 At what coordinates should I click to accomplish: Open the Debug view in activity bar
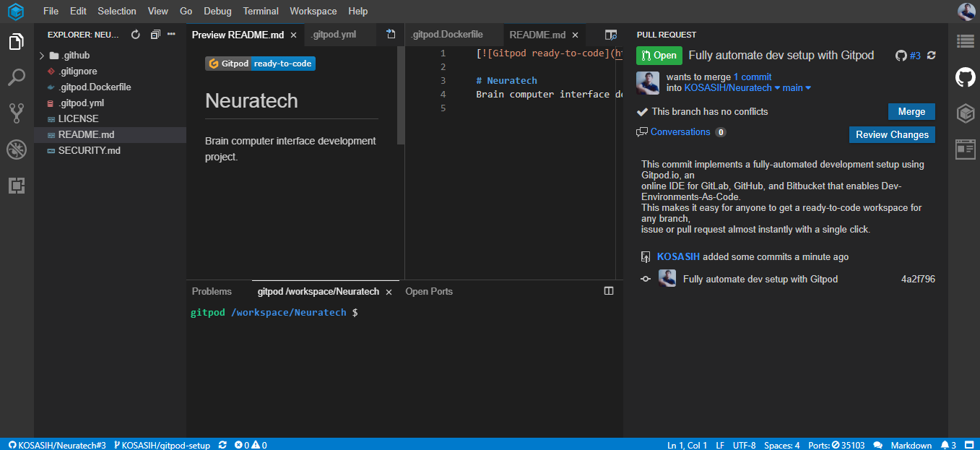pyautogui.click(x=16, y=150)
